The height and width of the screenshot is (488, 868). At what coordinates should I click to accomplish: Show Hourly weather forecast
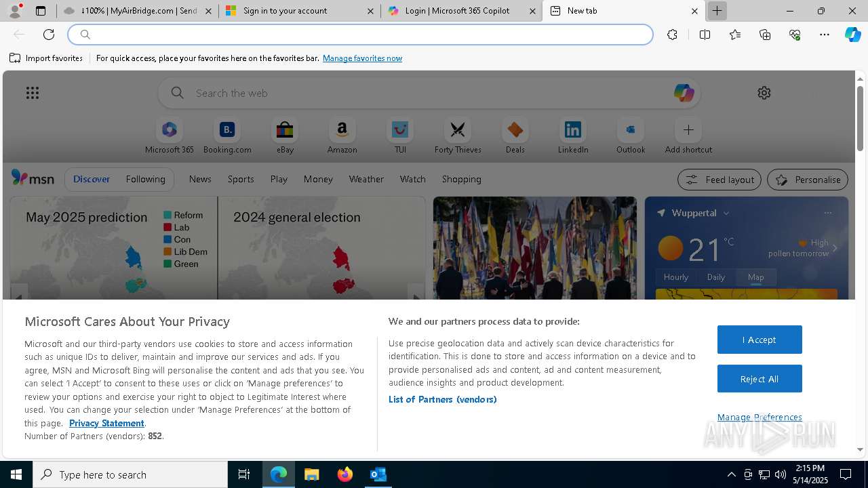[x=676, y=277]
